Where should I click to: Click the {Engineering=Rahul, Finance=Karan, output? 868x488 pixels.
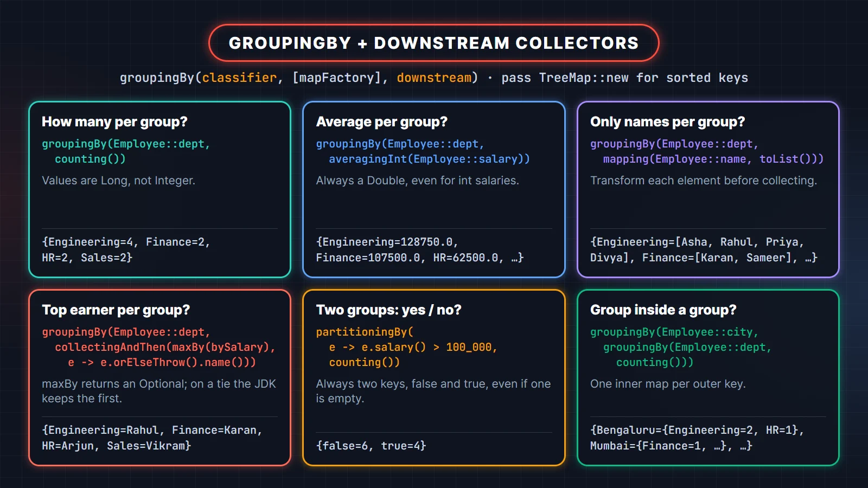pos(152,430)
